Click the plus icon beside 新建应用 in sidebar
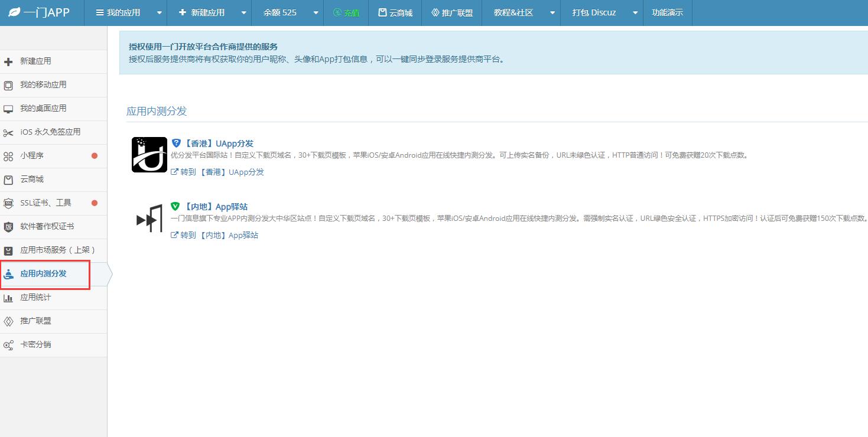Image resolution: width=868 pixels, height=437 pixels. coord(8,61)
